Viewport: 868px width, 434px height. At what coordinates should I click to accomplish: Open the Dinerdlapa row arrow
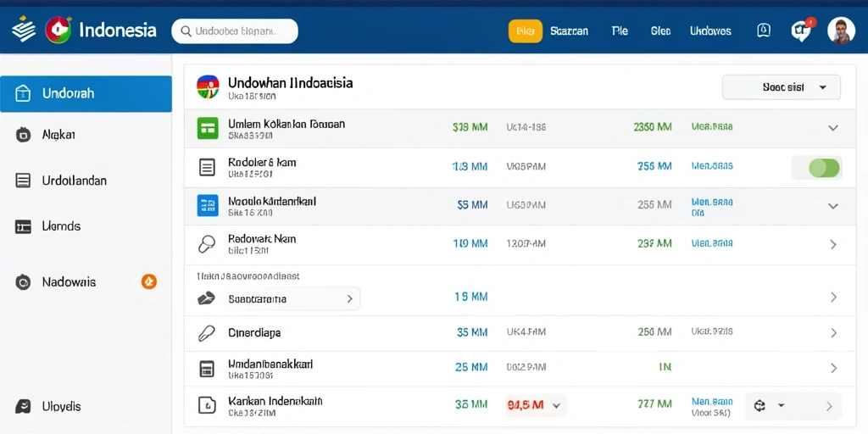click(833, 332)
